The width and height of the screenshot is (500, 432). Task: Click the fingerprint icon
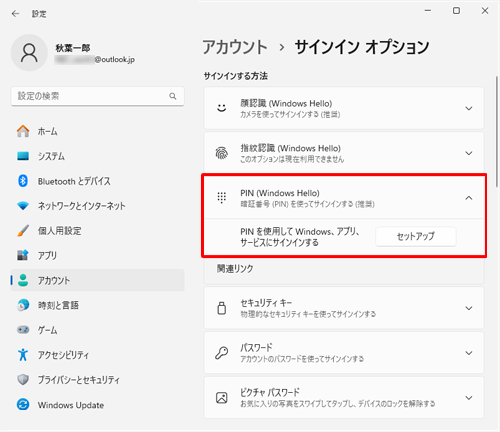tap(222, 153)
